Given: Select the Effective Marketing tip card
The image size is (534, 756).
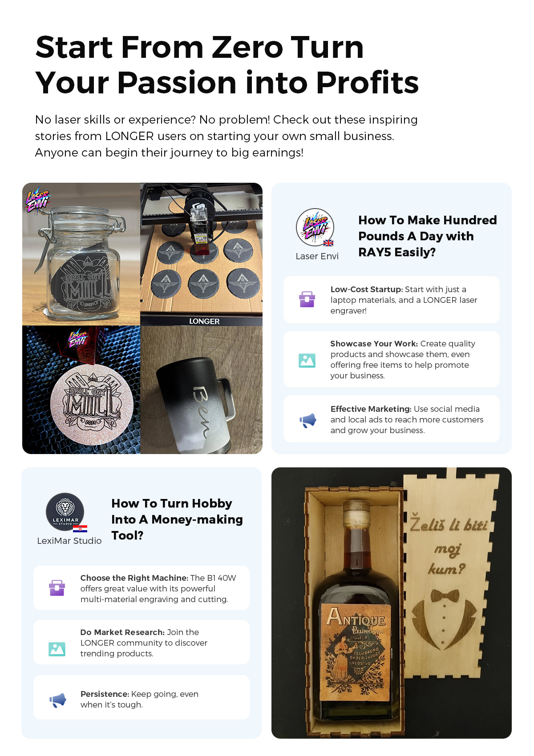Looking at the screenshot, I should point(392,419).
